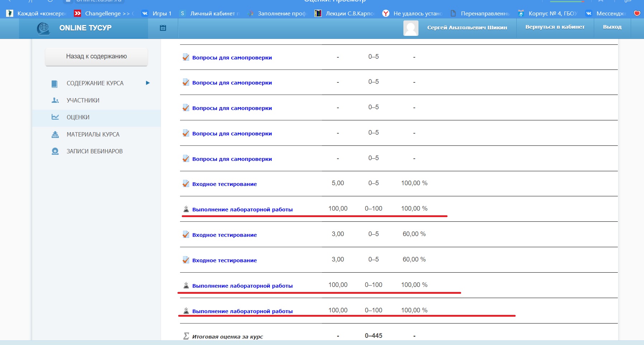644x345 pixels.
Task: Open the topmost Выполнение лабораторной работы link
Action: point(242,210)
